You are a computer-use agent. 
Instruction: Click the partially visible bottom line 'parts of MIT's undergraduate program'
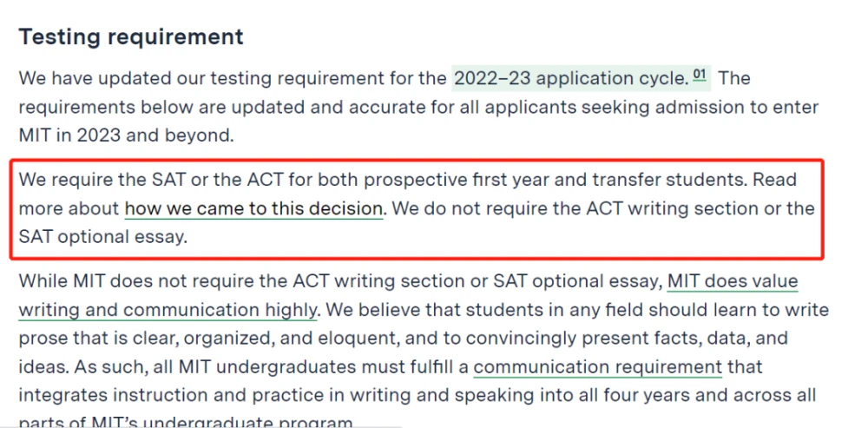[x=186, y=422]
